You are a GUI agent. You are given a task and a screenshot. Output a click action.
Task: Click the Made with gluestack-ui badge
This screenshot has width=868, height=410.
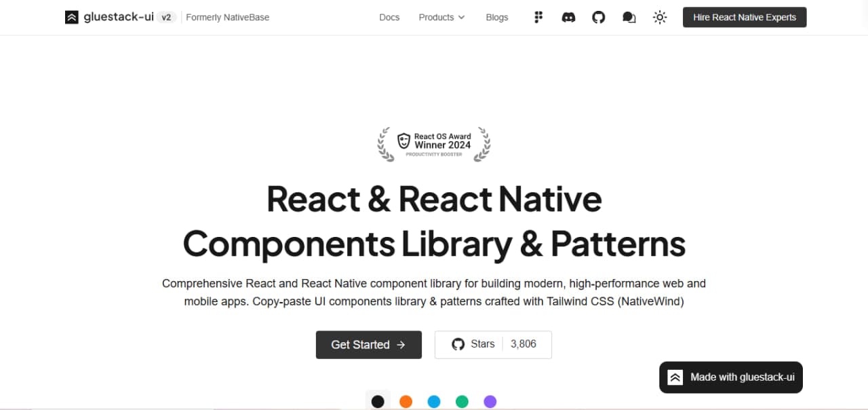tap(731, 377)
